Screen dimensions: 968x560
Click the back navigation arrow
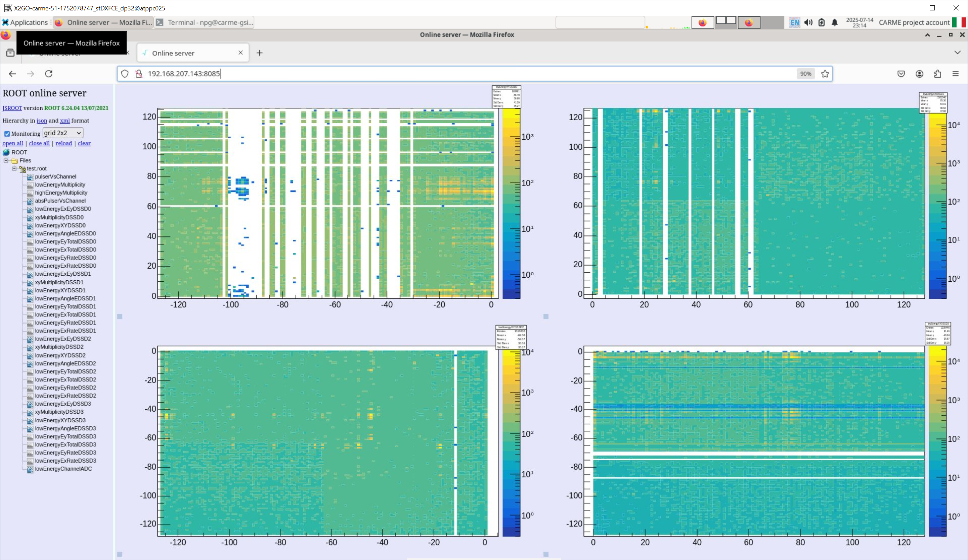(12, 74)
